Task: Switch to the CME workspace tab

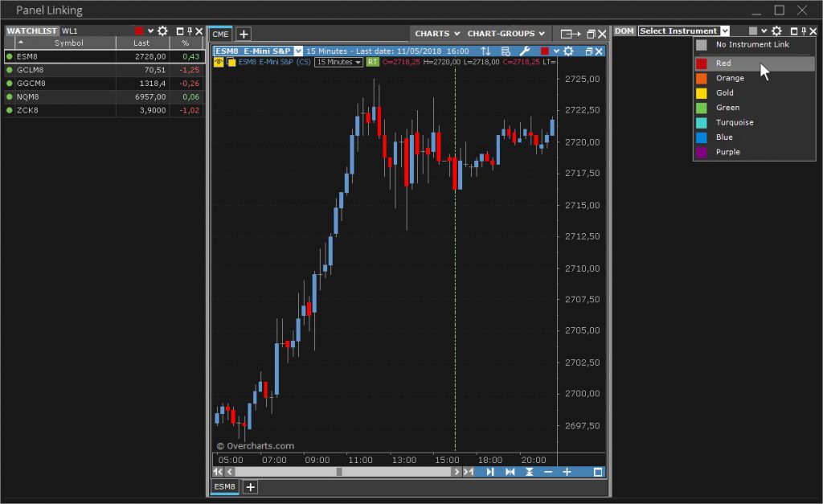Action: [220, 34]
